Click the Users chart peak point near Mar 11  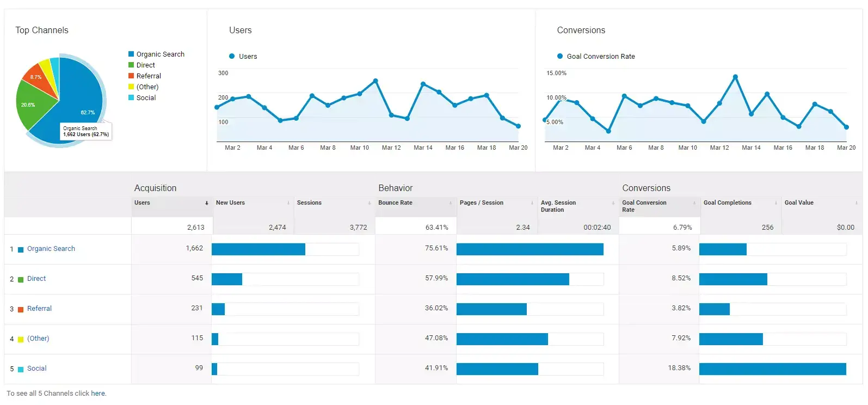[x=375, y=81]
